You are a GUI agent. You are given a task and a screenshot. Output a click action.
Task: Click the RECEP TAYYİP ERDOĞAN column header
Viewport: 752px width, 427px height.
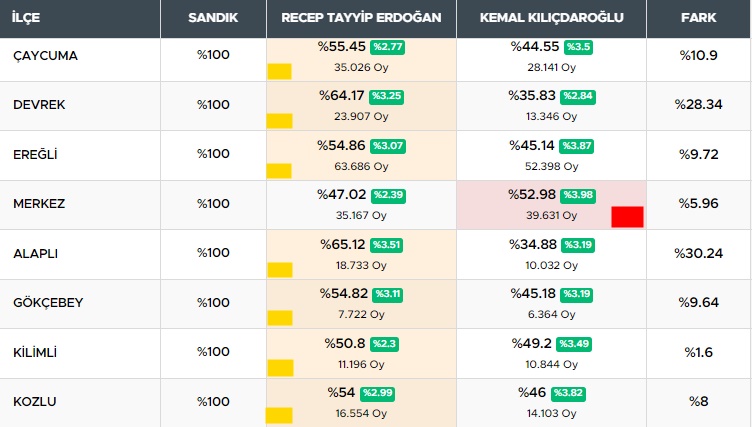[x=361, y=19]
